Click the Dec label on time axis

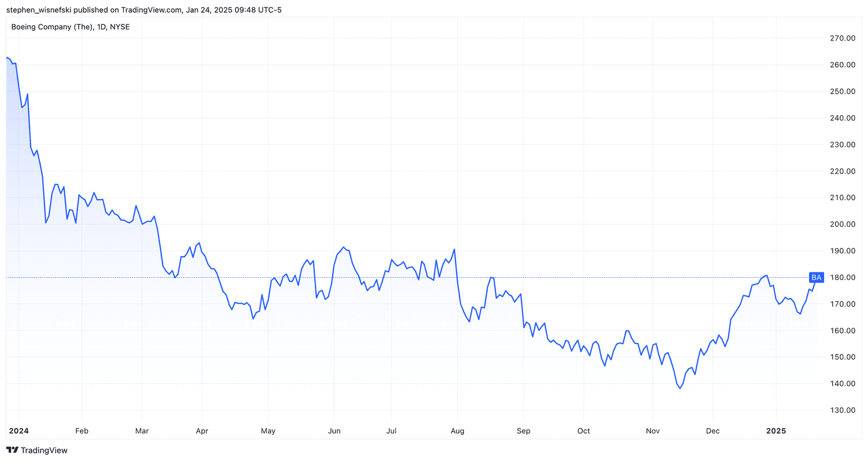click(x=713, y=431)
